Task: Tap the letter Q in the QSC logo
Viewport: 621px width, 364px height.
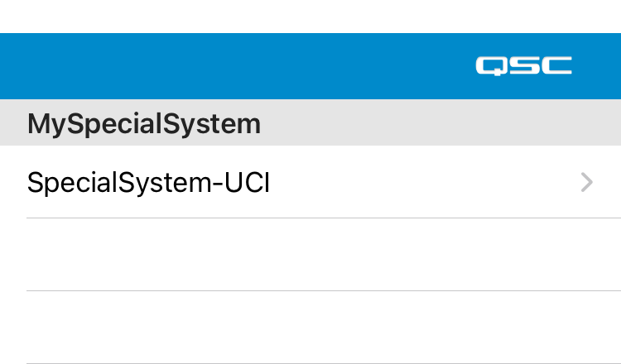Action: 491,65
